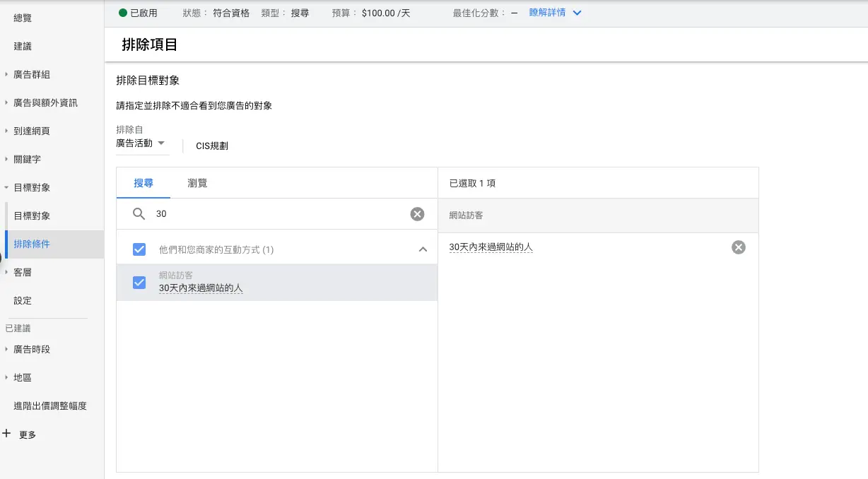This screenshot has height=479, width=868.
Task: Expand the 到達網頁 sidebar arrow
Action: [x=6, y=131]
